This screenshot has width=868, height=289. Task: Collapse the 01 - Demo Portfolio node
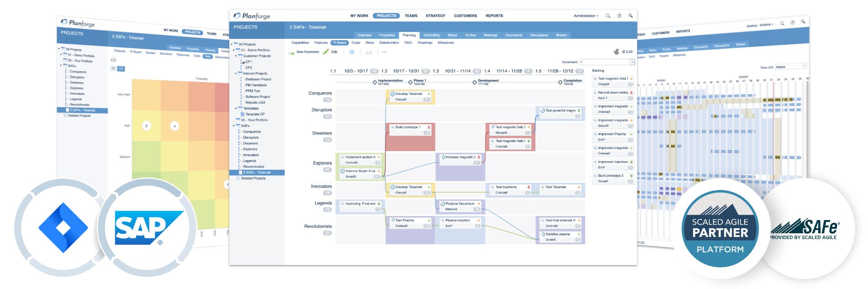pos(234,51)
